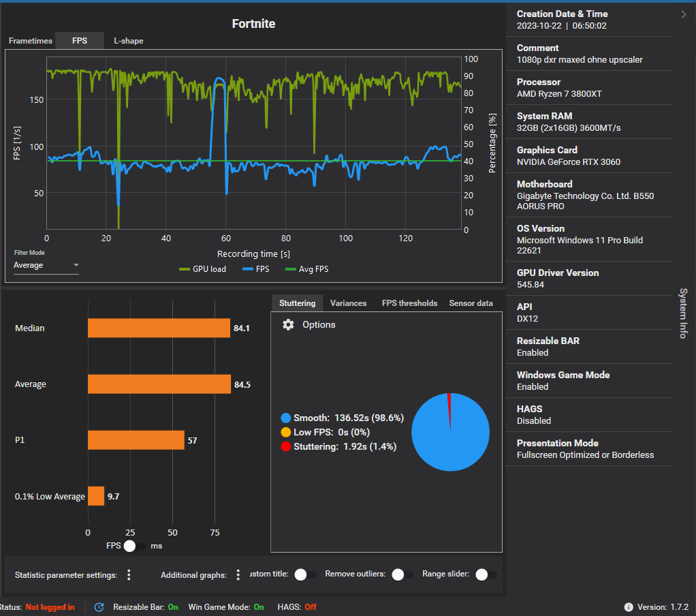The width and height of the screenshot is (696, 616).
Task: Click the vertical System Info label
Action: pos(683,313)
